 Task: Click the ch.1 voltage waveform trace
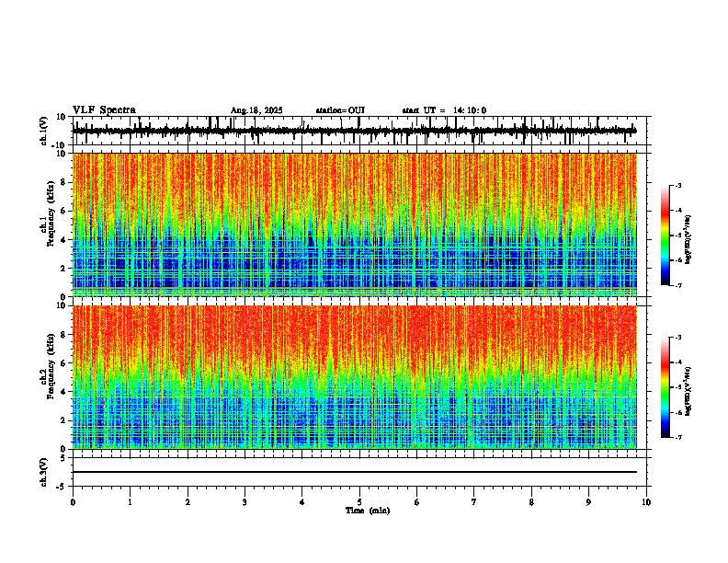click(x=354, y=131)
